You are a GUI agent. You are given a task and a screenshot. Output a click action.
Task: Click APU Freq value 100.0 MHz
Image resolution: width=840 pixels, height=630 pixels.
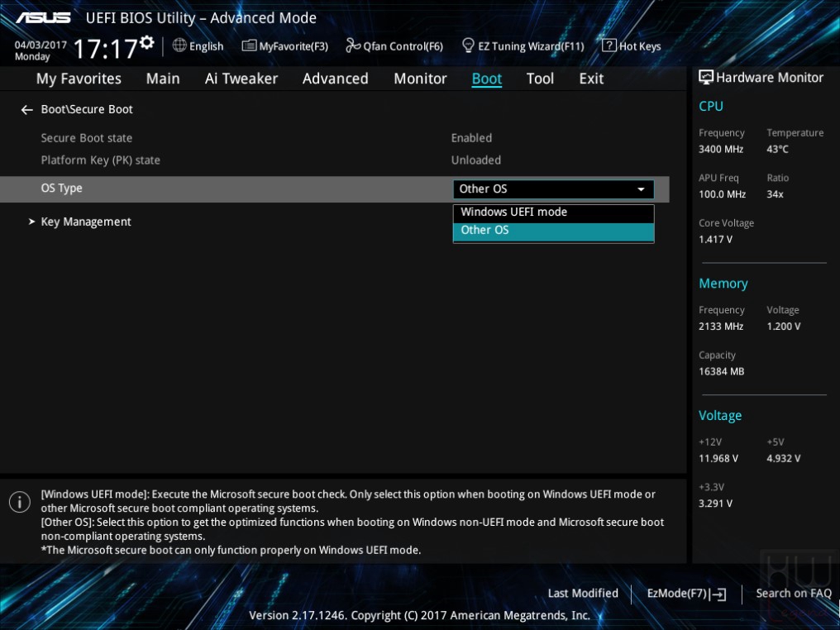(722, 194)
